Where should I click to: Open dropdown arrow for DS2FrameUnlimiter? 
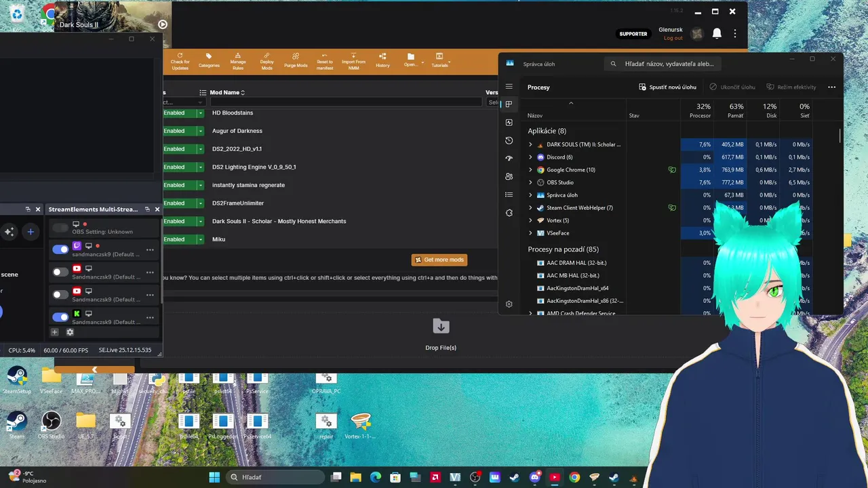click(x=201, y=203)
